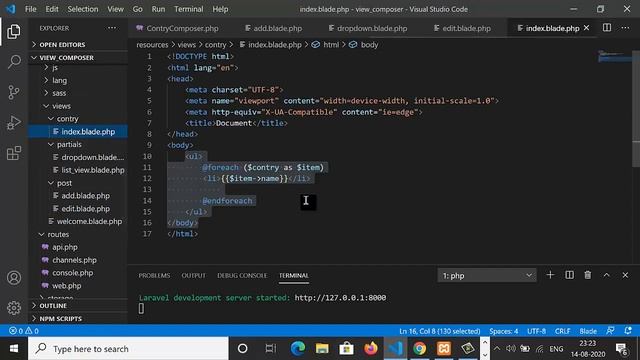This screenshot has height=360, width=640.
Task: Open the Selection menu
Action: click(82, 9)
